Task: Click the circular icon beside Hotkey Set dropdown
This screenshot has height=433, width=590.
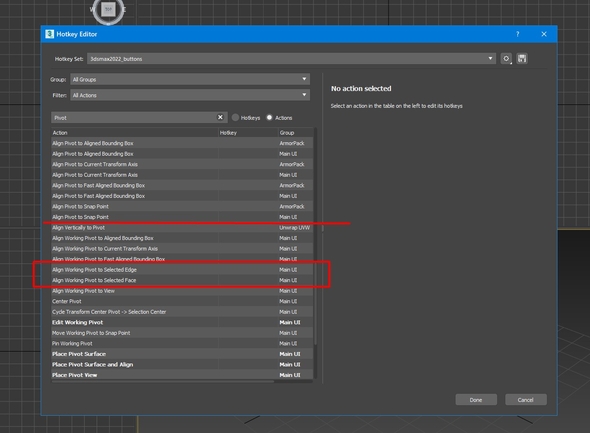Action: coord(506,59)
